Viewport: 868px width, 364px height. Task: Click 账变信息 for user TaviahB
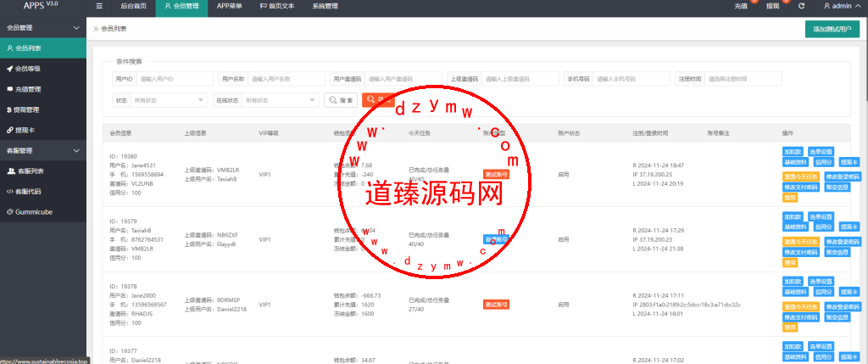(837, 252)
